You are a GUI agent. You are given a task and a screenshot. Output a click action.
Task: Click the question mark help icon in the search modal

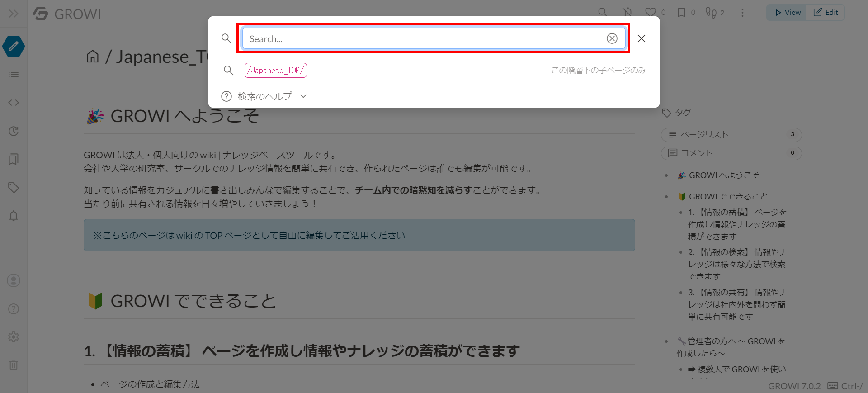point(226,96)
